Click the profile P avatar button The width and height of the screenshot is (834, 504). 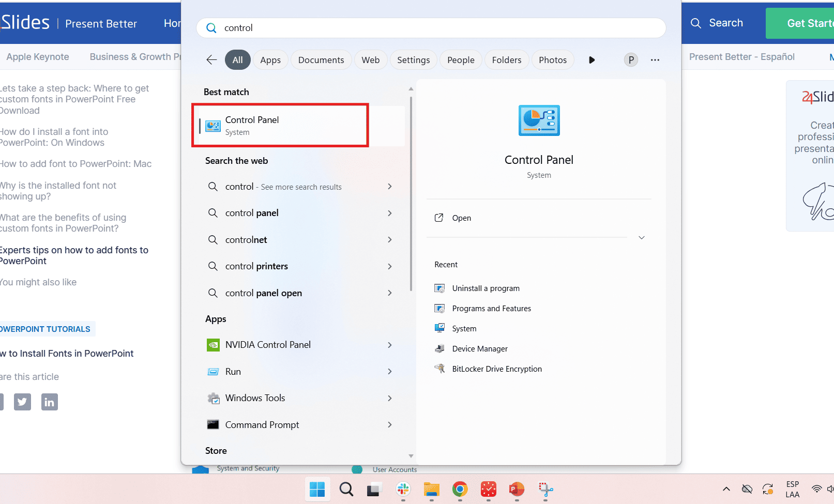click(631, 60)
